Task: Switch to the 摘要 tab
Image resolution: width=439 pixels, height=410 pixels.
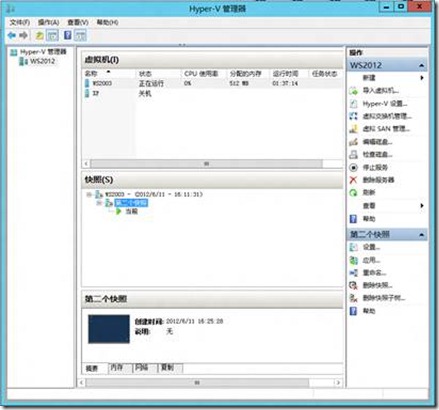Action: (92, 368)
